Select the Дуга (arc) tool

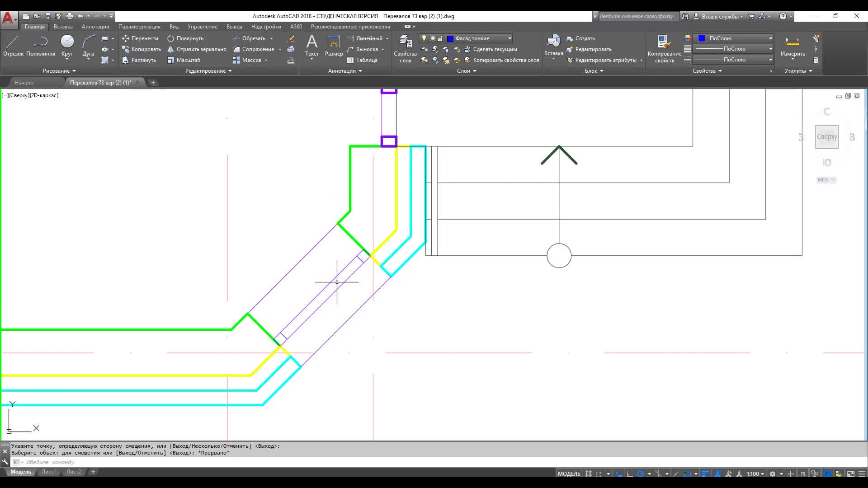(x=88, y=46)
